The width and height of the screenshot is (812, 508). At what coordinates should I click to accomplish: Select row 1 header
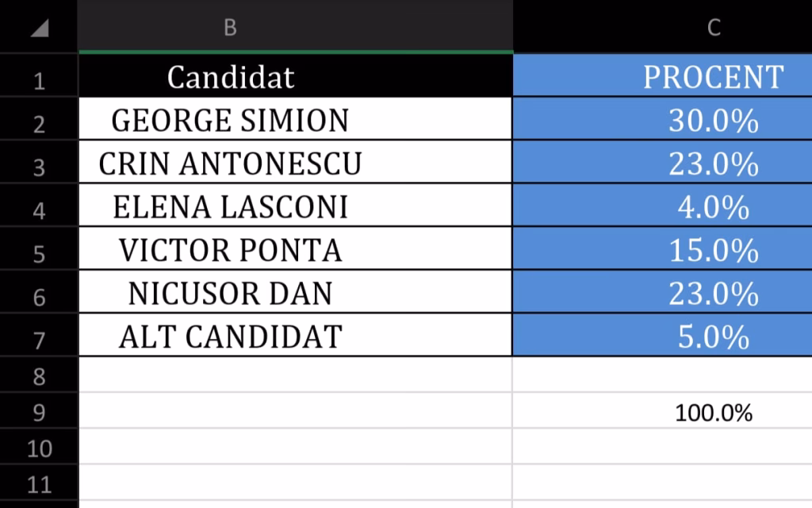39,80
